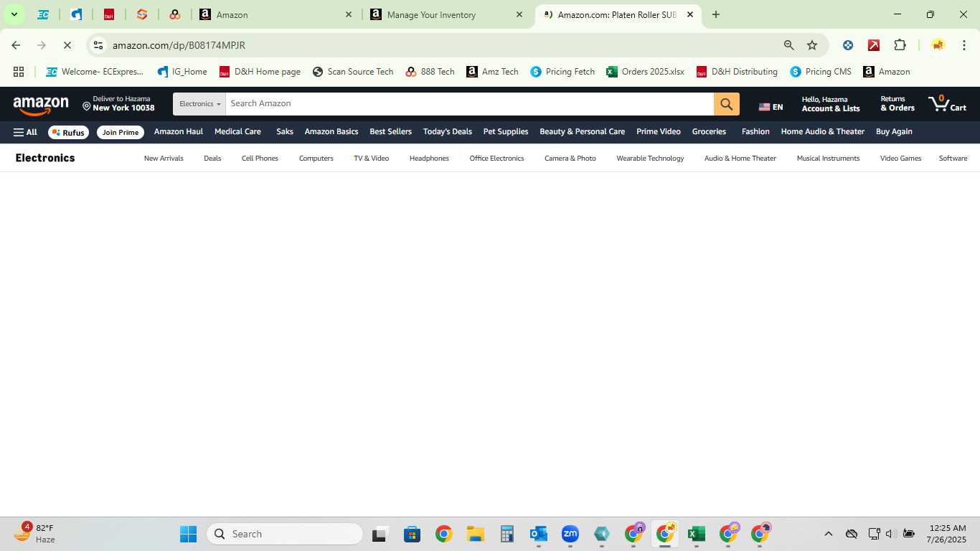Click the Electronics heading in subnav
The width and height of the screenshot is (980, 551).
click(x=45, y=158)
